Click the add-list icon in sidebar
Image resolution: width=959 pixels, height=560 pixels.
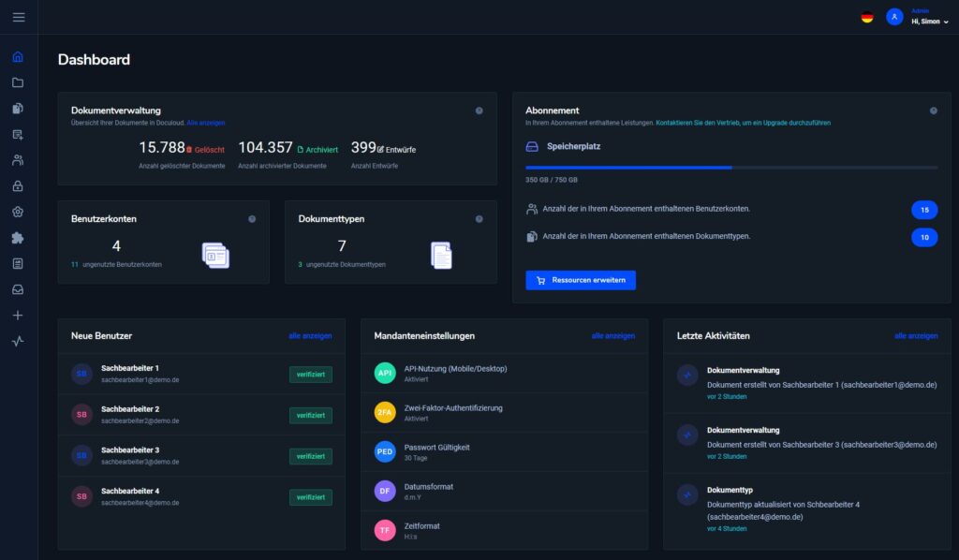click(18, 135)
